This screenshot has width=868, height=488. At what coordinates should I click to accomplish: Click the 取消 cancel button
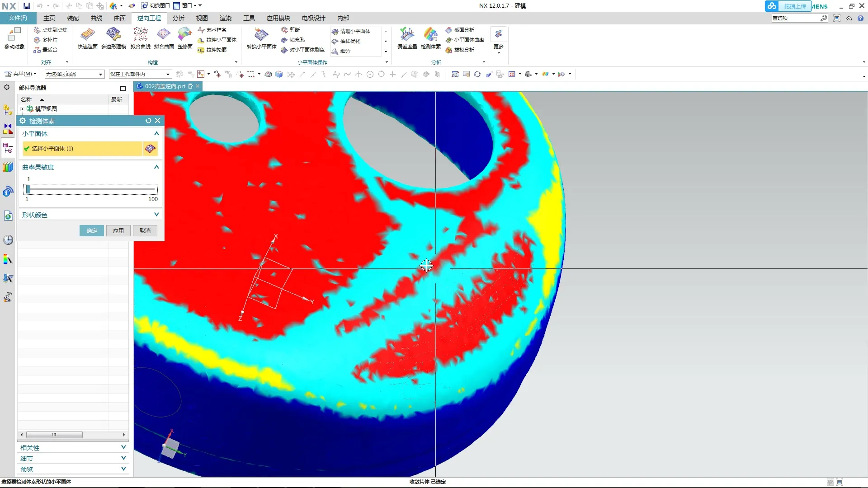point(145,231)
